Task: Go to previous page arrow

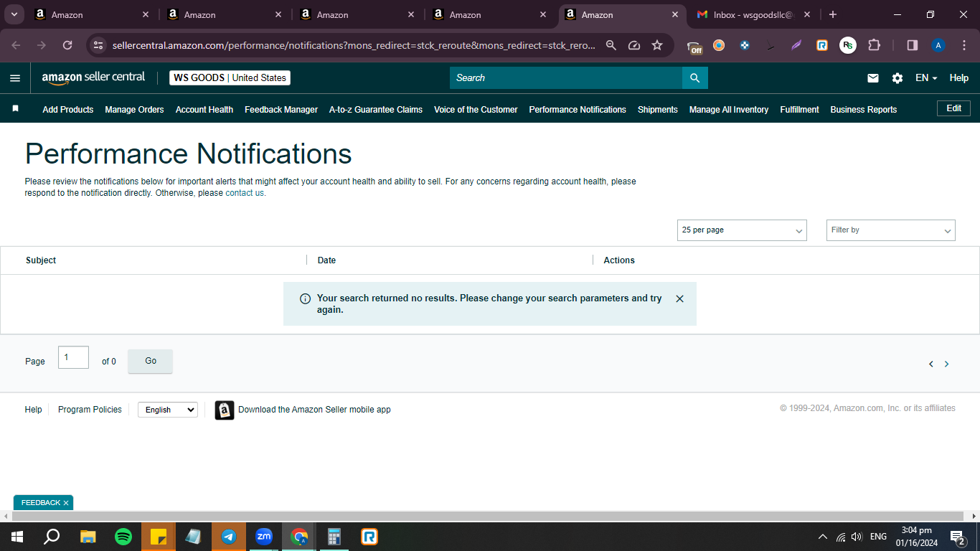Action: click(931, 364)
